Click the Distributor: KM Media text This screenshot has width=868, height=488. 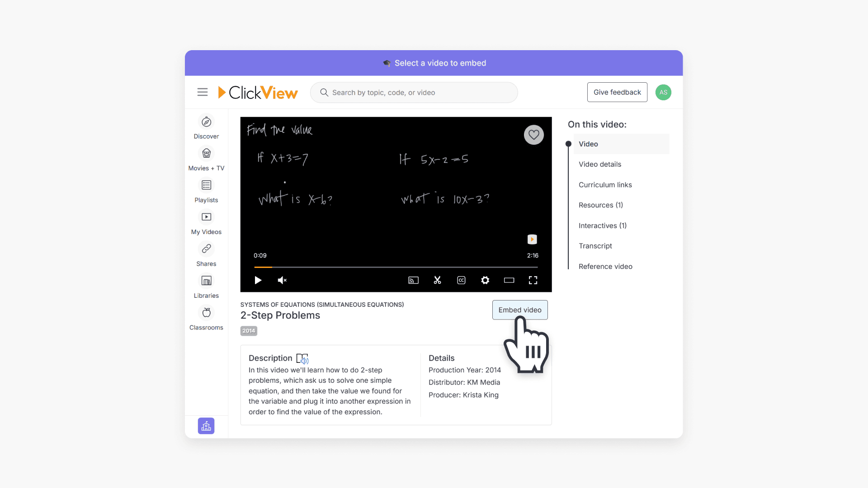click(464, 382)
